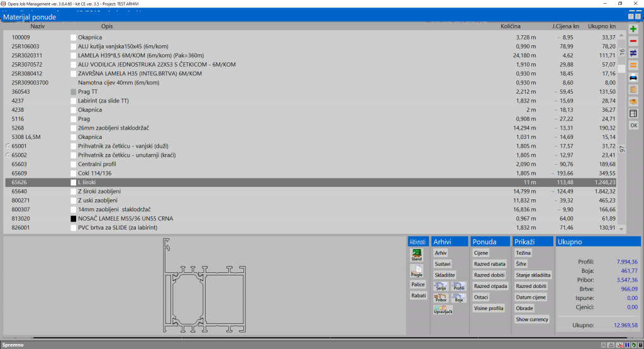Click the Stanje skladišta button

pos(533,275)
